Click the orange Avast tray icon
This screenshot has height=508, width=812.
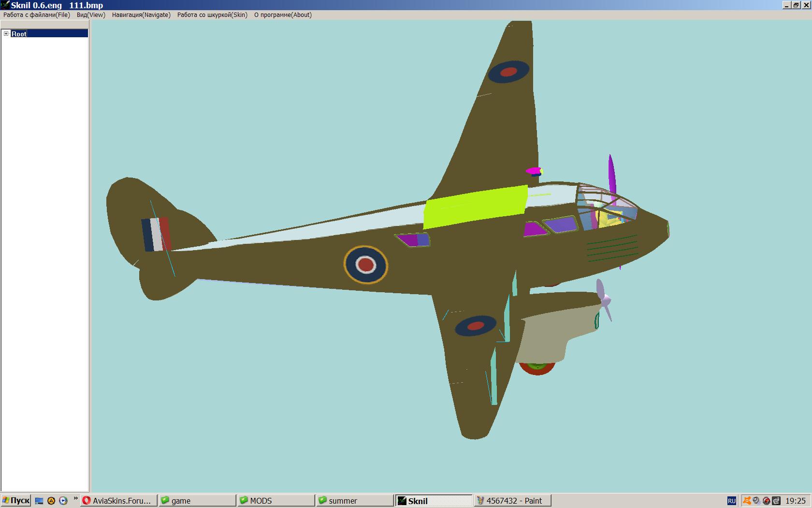747,501
